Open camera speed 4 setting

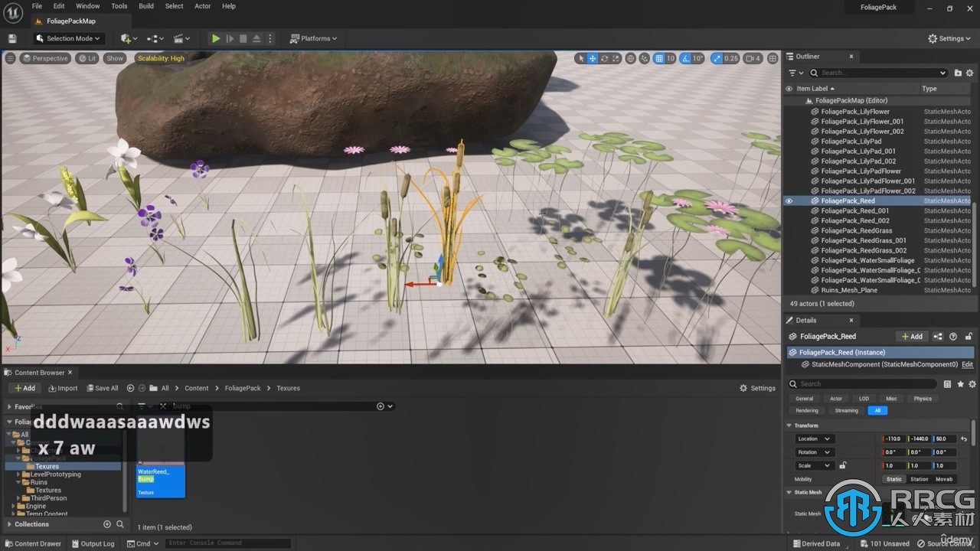point(753,58)
